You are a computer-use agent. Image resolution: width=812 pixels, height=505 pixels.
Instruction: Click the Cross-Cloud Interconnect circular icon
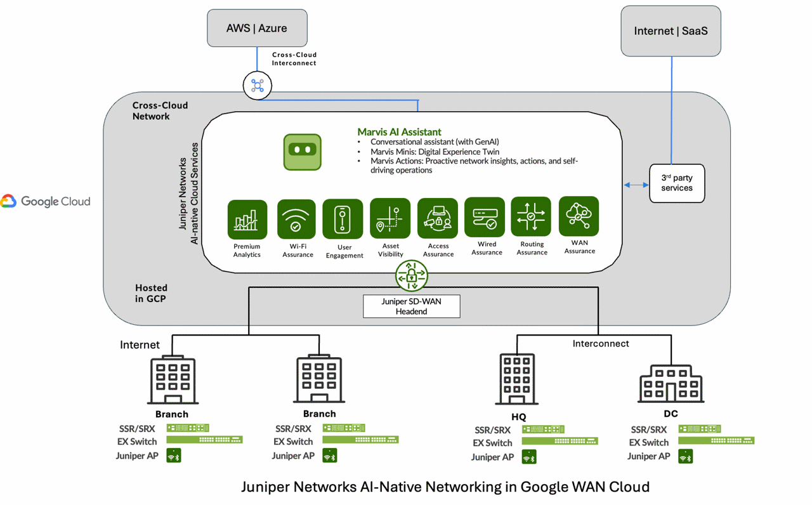tap(257, 85)
